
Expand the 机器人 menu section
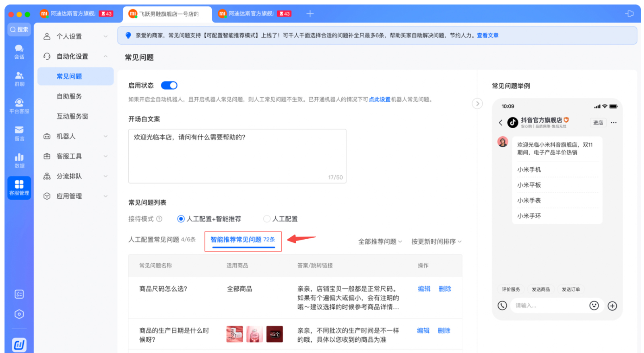[76, 136]
